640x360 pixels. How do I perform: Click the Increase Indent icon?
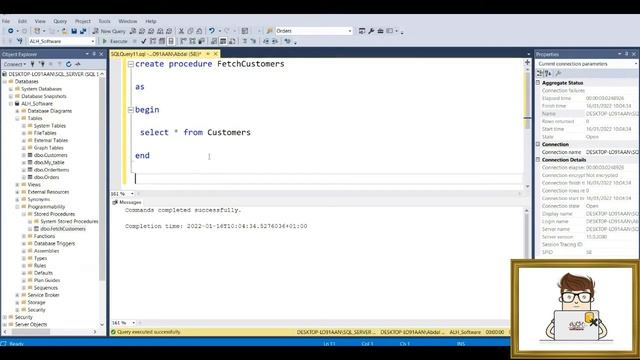[275, 41]
